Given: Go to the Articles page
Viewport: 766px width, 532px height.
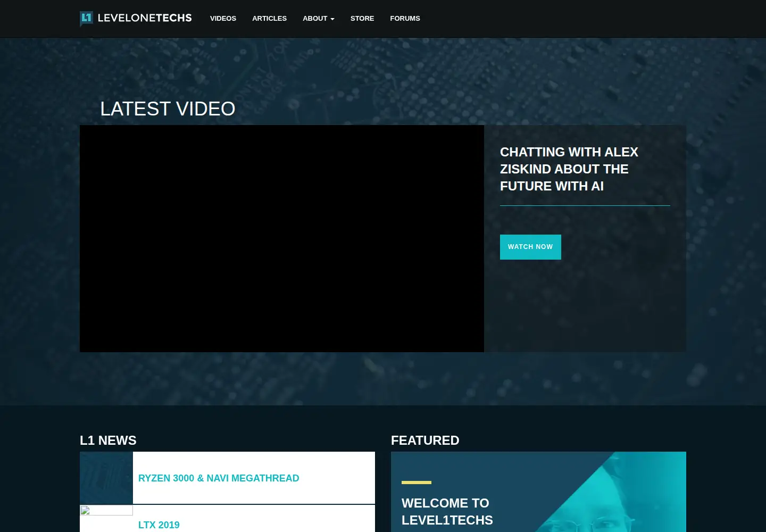Looking at the screenshot, I should point(269,19).
